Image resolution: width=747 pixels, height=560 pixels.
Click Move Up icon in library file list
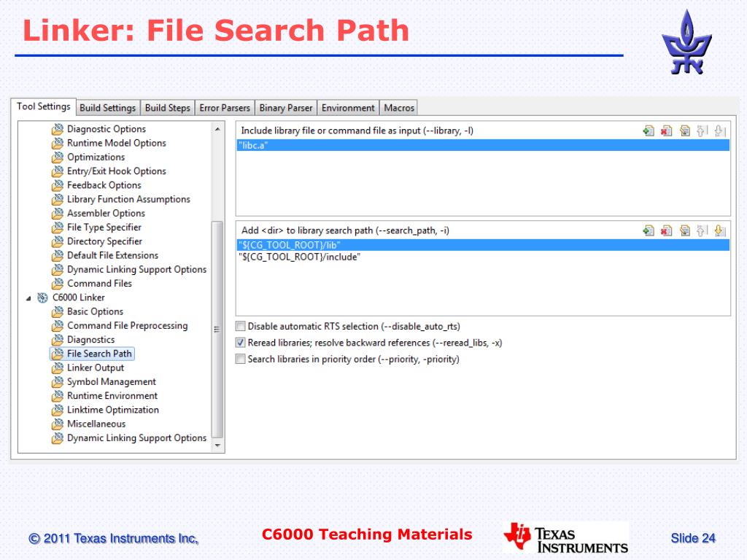[x=703, y=131]
